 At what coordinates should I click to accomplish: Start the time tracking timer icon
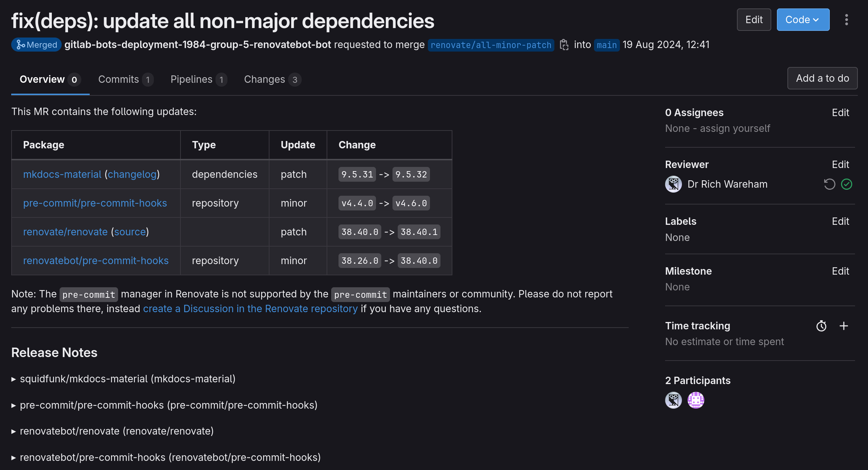(821, 326)
